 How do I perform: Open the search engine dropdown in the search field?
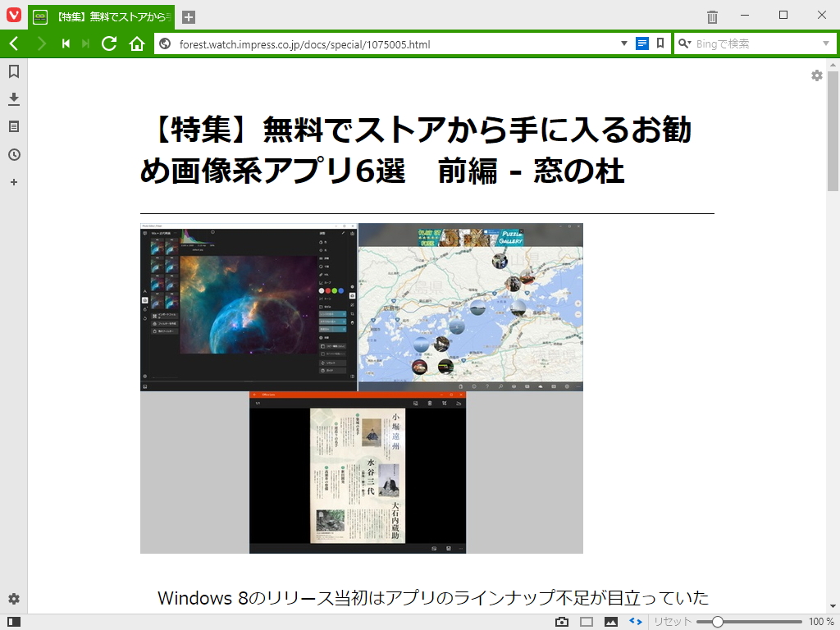click(x=686, y=43)
